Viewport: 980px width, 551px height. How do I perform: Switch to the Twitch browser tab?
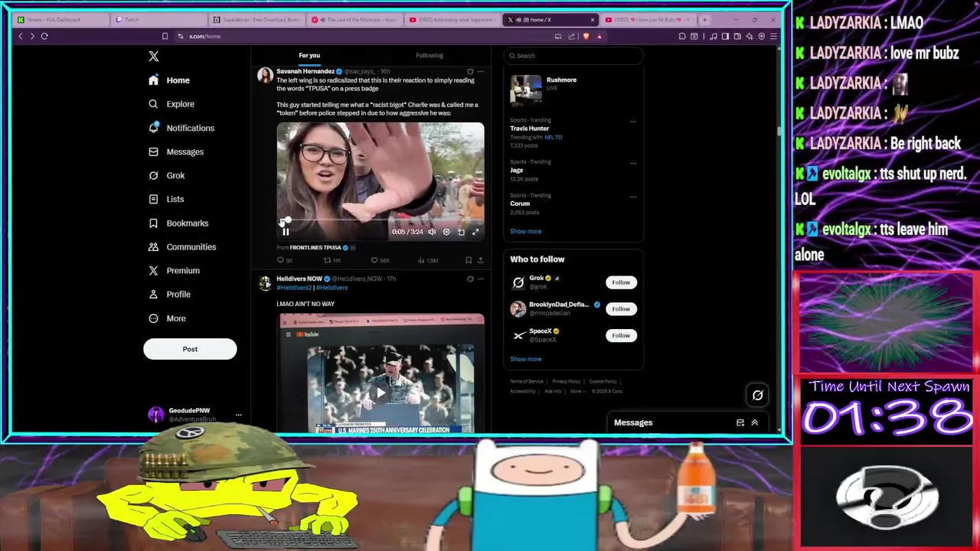157,20
